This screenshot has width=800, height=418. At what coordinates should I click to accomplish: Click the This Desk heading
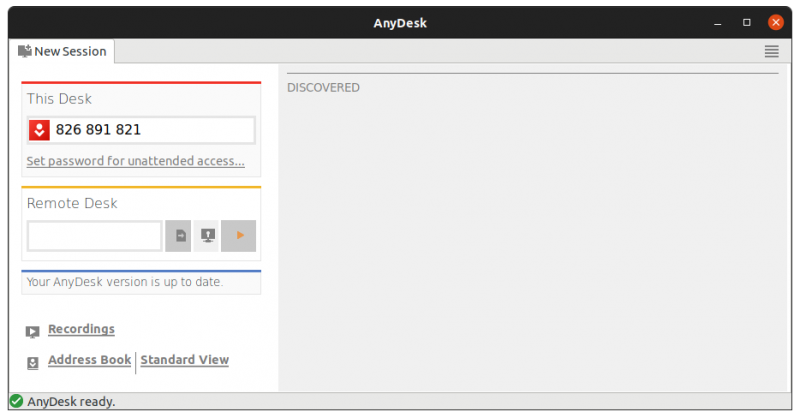pyautogui.click(x=59, y=99)
